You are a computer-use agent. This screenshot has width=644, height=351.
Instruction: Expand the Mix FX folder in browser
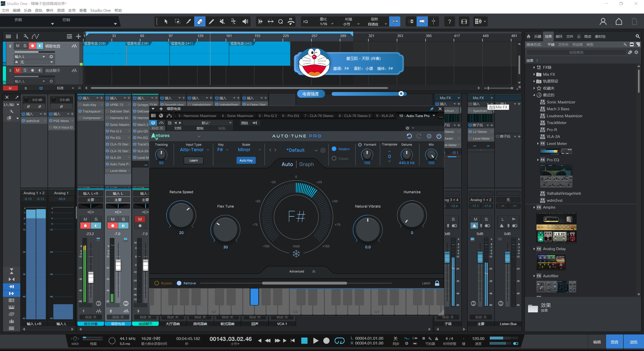[534, 74]
